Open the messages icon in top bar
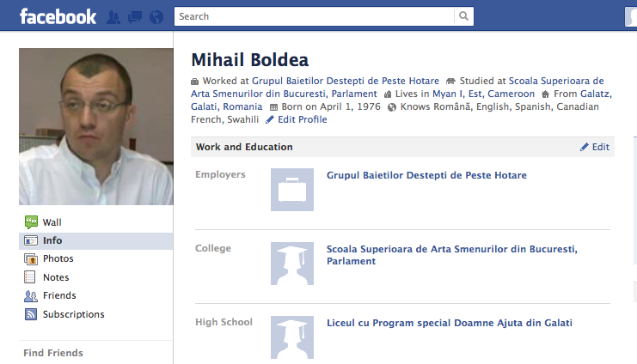 point(135,16)
